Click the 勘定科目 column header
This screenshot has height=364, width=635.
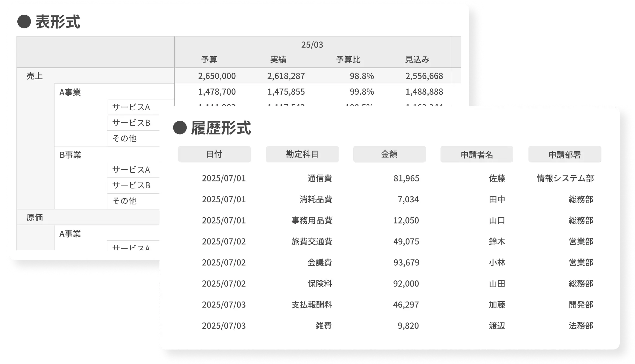[x=302, y=154]
